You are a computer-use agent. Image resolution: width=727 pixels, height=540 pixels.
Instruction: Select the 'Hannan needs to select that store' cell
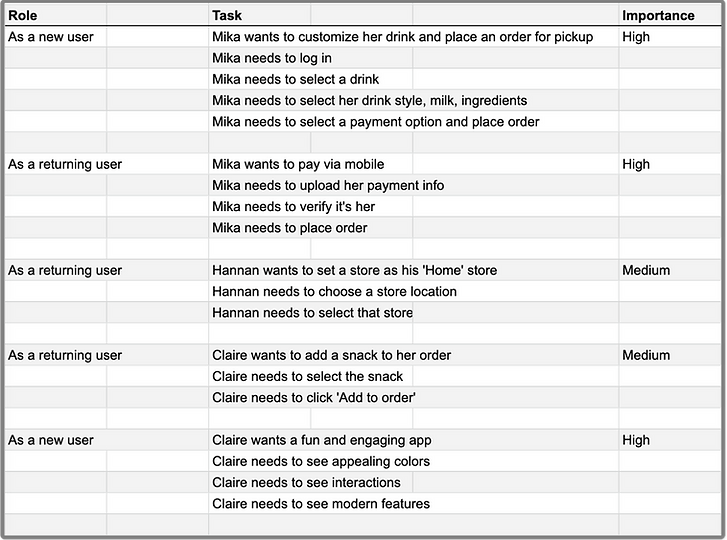click(312, 313)
